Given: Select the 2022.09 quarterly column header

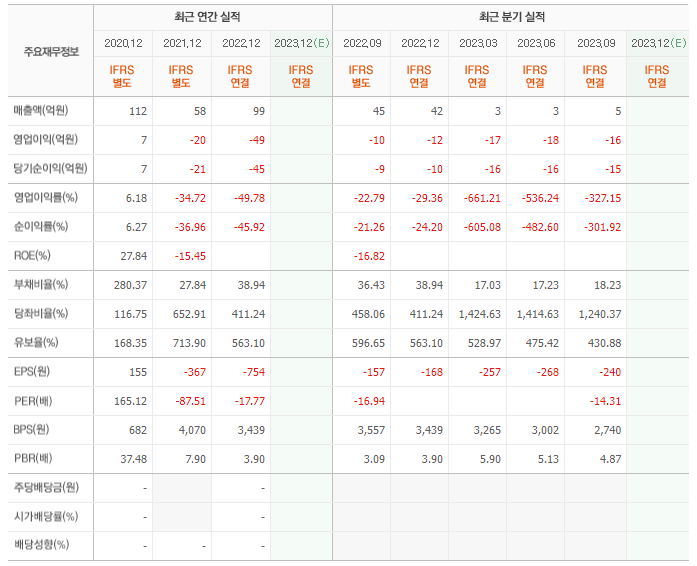Looking at the screenshot, I should point(362,43).
